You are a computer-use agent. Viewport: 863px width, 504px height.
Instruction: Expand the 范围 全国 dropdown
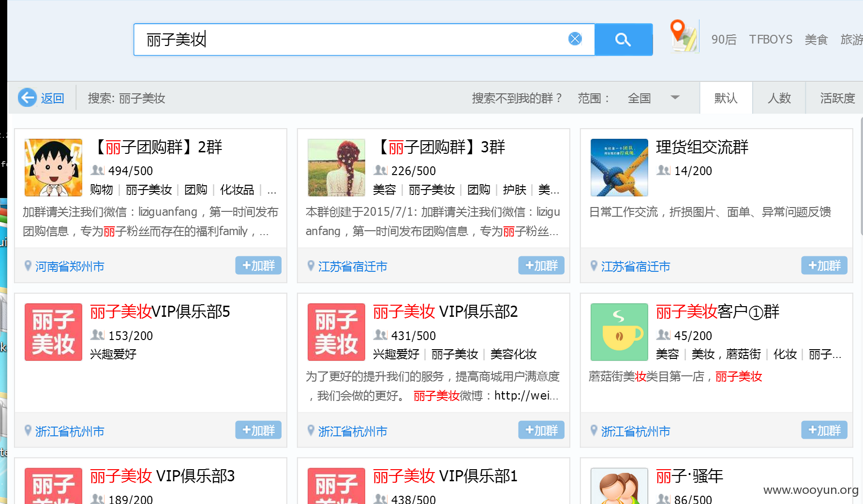point(653,98)
